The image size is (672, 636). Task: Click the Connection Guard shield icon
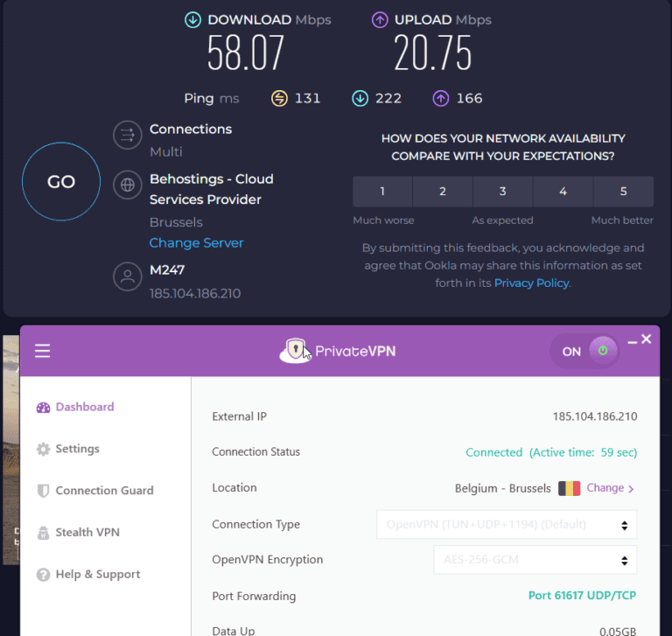[43, 491]
